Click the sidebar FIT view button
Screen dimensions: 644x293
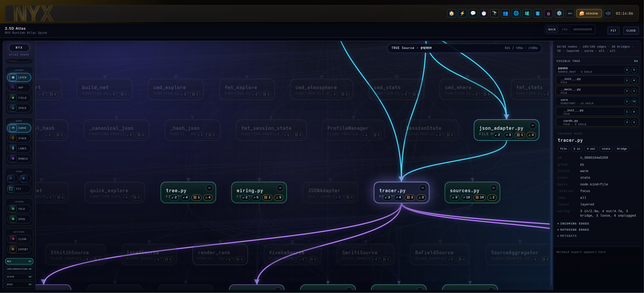pyautogui.click(x=19, y=189)
